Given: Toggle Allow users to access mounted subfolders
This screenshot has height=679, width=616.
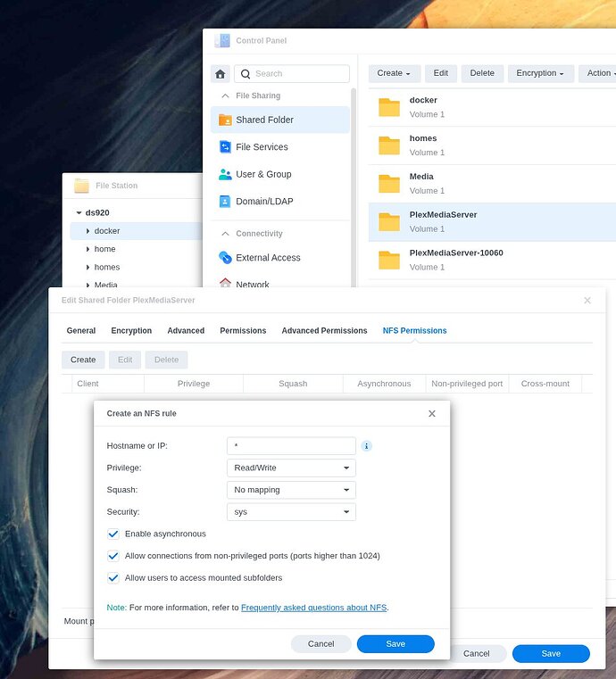Looking at the screenshot, I should [x=113, y=578].
